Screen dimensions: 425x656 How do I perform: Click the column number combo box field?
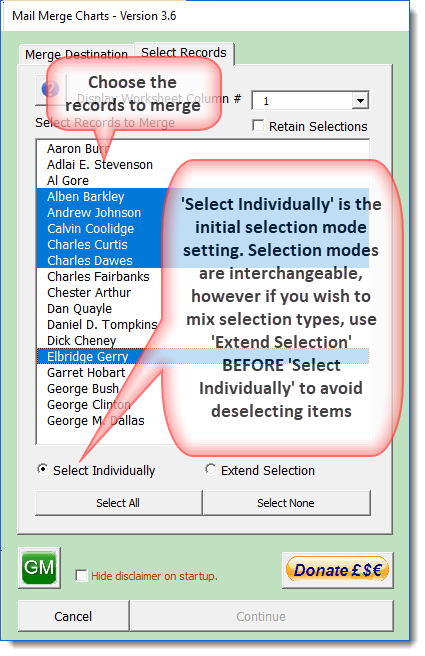pos(310,101)
